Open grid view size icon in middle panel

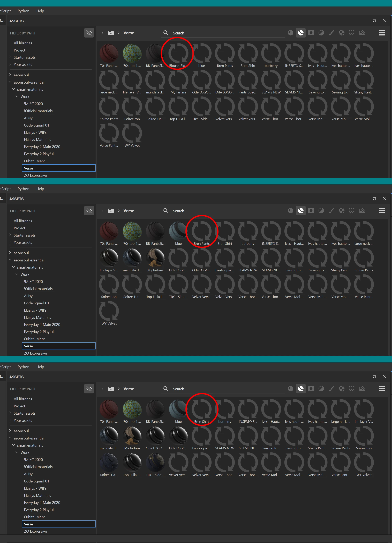382,211
